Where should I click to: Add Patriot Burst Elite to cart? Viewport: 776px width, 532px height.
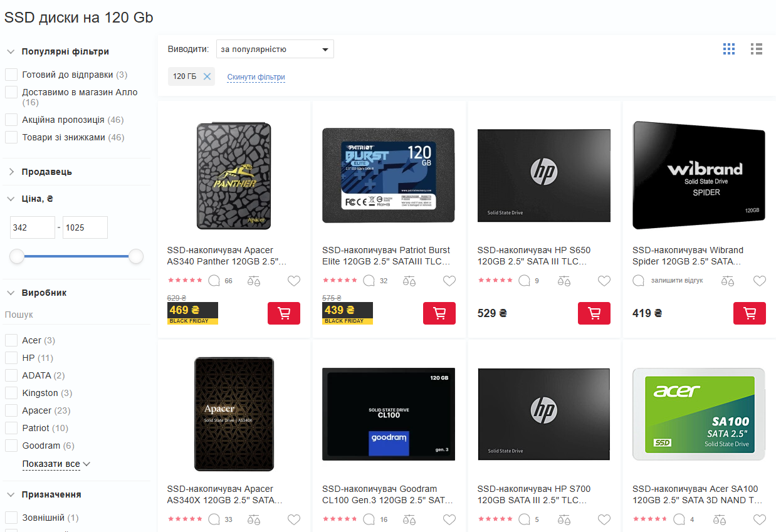point(439,313)
